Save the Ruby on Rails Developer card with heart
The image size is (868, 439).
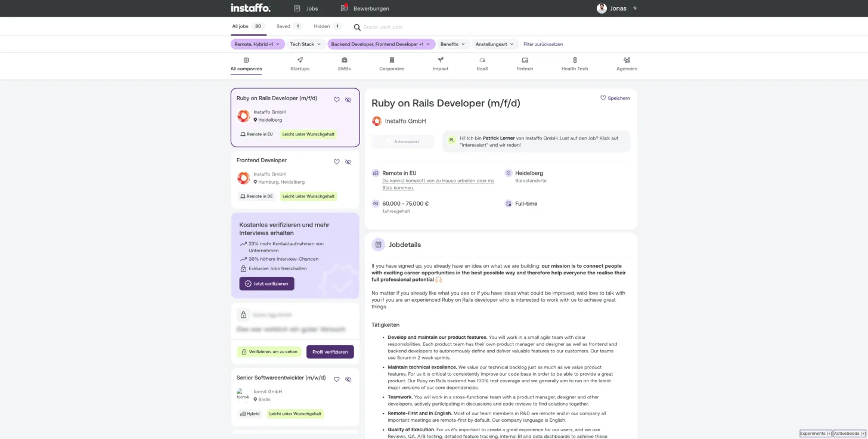click(x=336, y=100)
